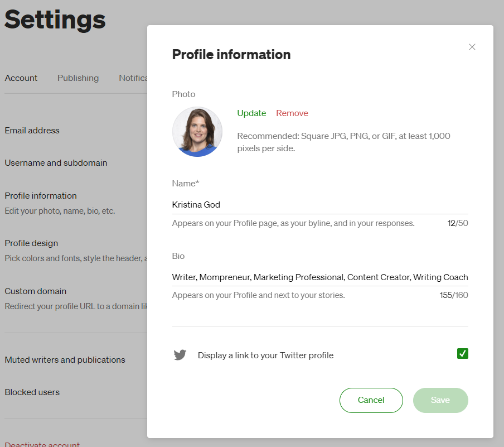Click the Bio text field
This screenshot has height=447, width=504.
320,277
